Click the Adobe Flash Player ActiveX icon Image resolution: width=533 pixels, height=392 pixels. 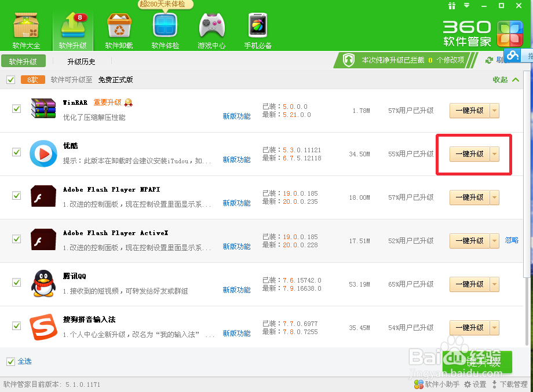43,240
